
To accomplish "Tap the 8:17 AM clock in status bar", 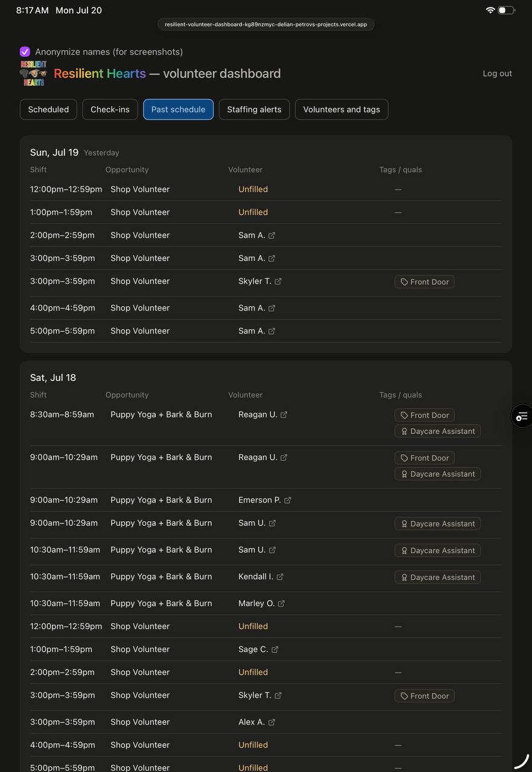I will [33, 10].
